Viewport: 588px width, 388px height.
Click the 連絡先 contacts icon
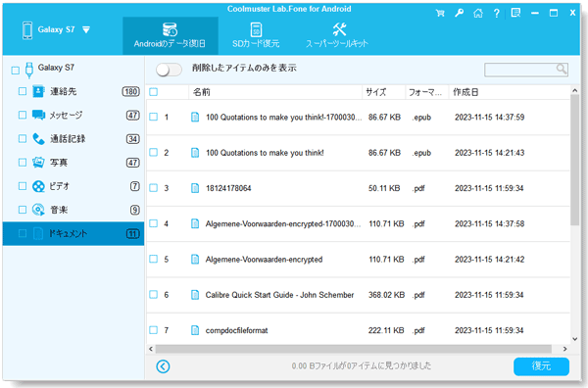[38, 91]
